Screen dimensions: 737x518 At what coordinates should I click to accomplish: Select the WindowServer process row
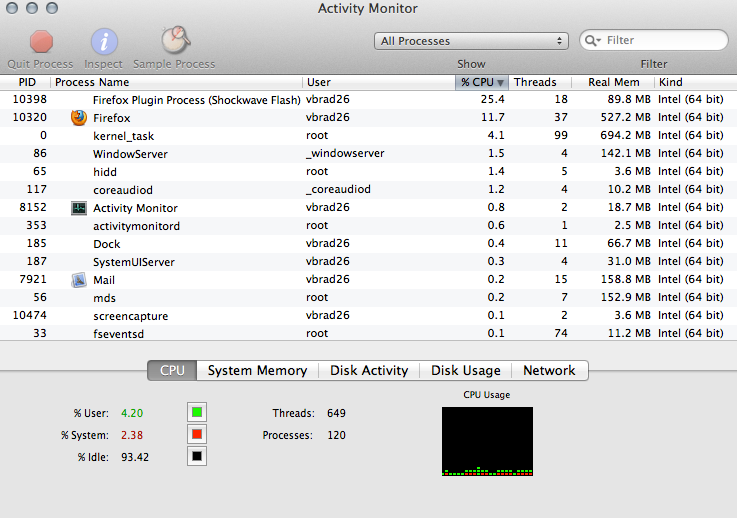[368, 154]
